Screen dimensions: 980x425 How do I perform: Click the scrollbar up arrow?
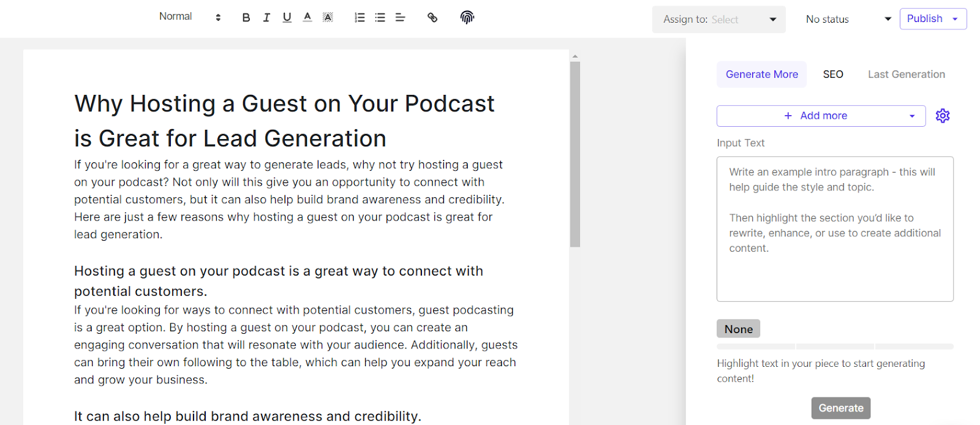(575, 56)
